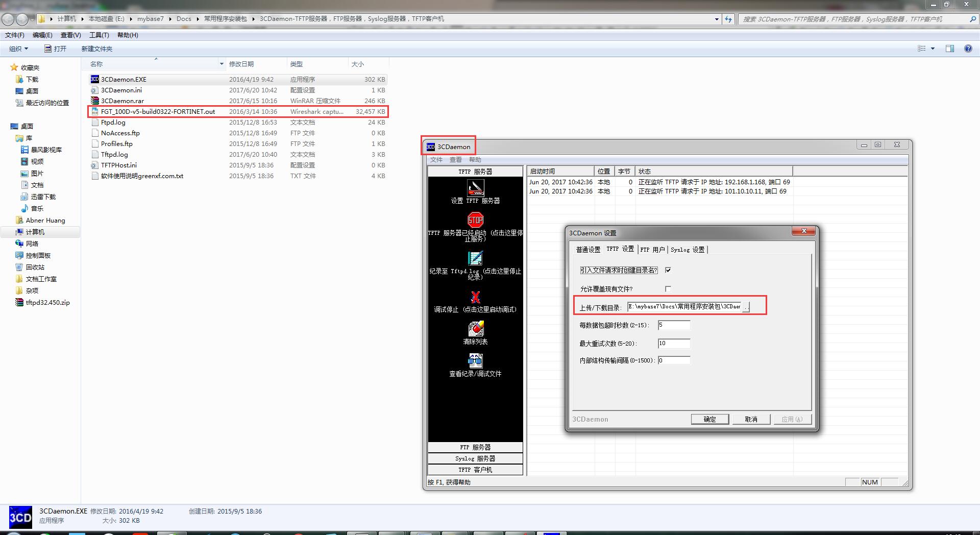Click the 内部结构传输间隔 input field
Image resolution: width=980 pixels, height=535 pixels.
(x=674, y=360)
